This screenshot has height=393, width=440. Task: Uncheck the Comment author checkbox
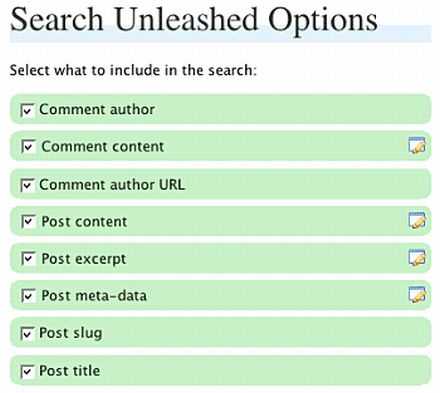[27, 110]
